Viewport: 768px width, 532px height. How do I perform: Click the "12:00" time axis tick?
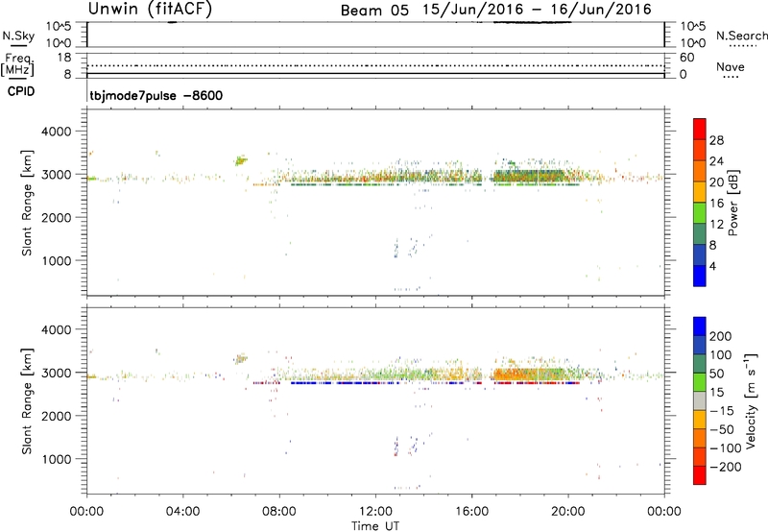375,512
